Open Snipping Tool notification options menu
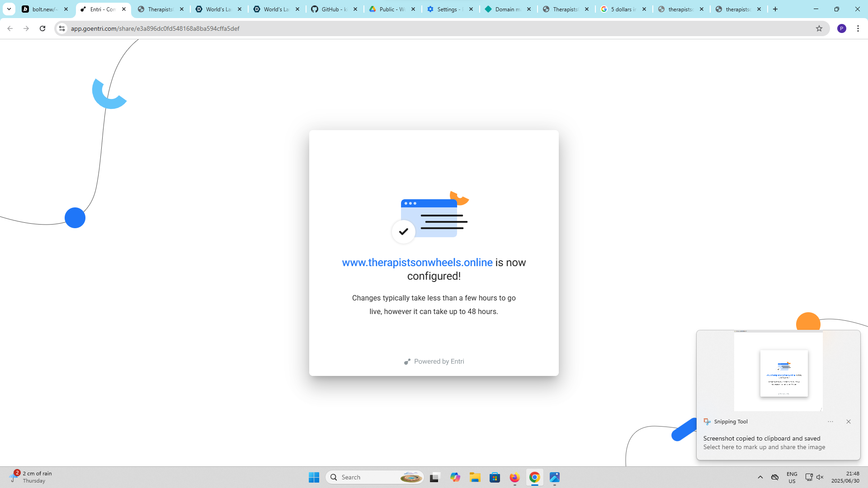 (x=830, y=422)
